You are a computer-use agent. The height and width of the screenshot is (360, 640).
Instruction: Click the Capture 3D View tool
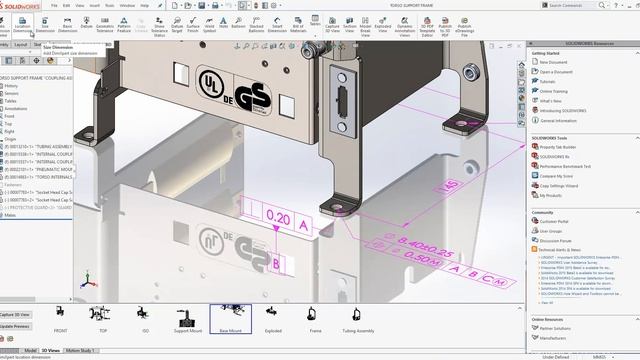(x=332, y=25)
